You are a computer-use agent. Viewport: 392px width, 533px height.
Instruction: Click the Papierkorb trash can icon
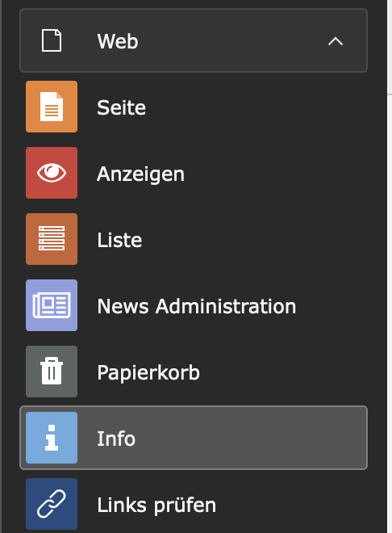52,371
